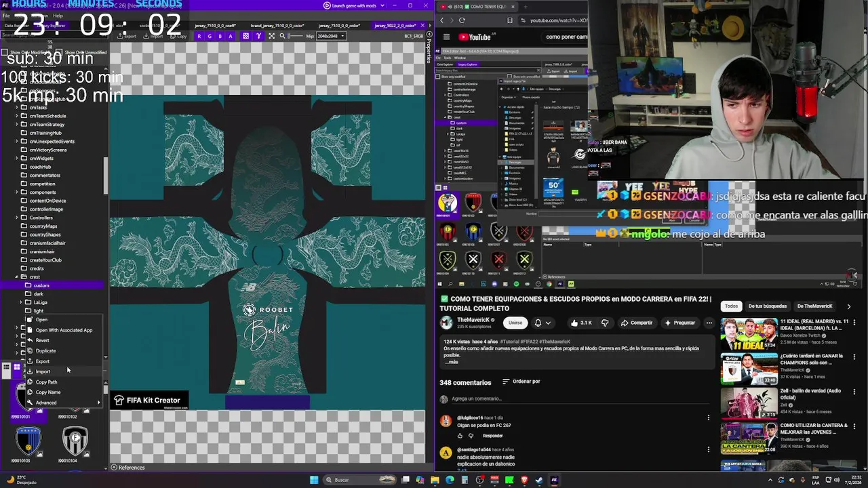Screen dimensions: 868x488
Task: Click the Preguntar ask button
Action: pyautogui.click(x=679, y=323)
